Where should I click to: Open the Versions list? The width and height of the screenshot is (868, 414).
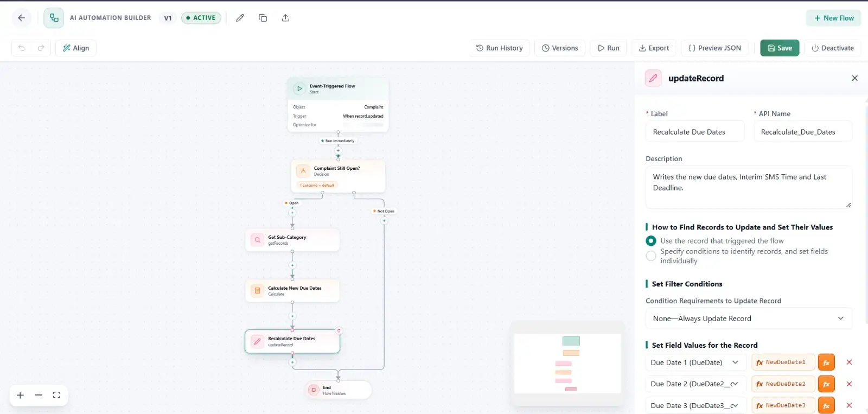click(x=560, y=48)
